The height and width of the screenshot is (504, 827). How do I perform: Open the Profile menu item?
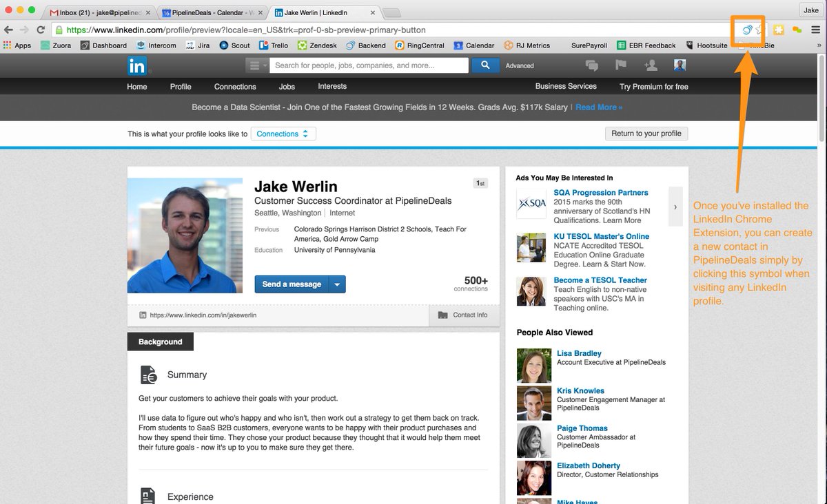click(x=181, y=87)
